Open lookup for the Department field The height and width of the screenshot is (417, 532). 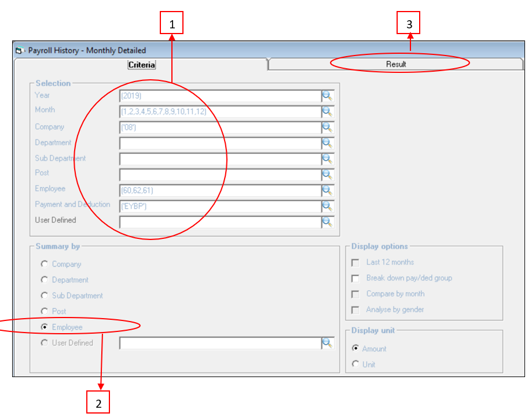328,143
